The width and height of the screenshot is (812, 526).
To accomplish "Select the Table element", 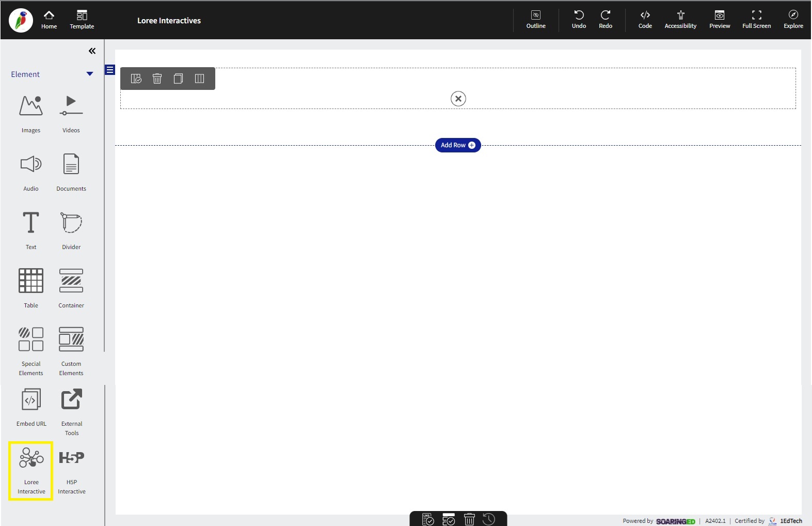I will point(31,289).
